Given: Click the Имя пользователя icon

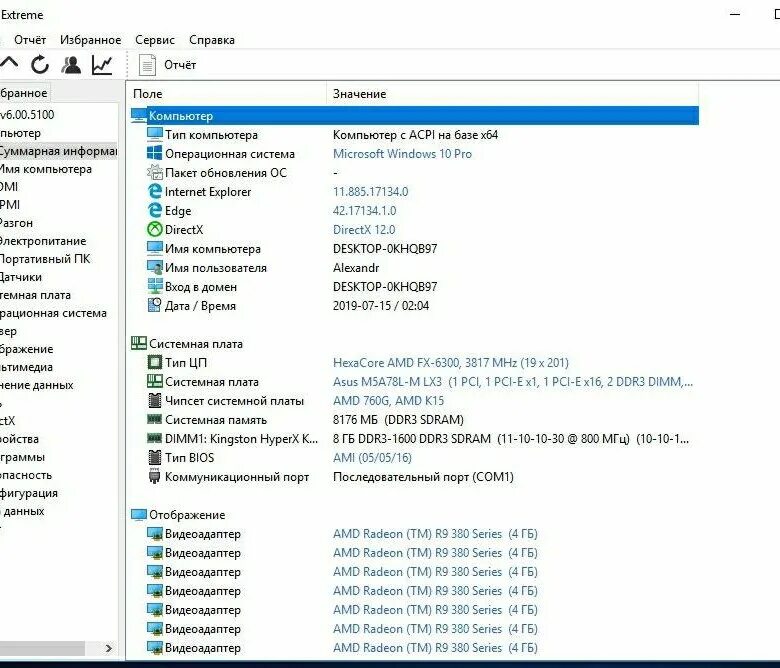Looking at the screenshot, I should coord(155,268).
